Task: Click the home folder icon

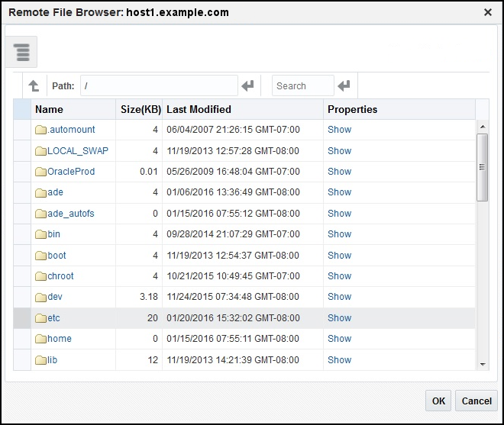Action: [x=41, y=339]
